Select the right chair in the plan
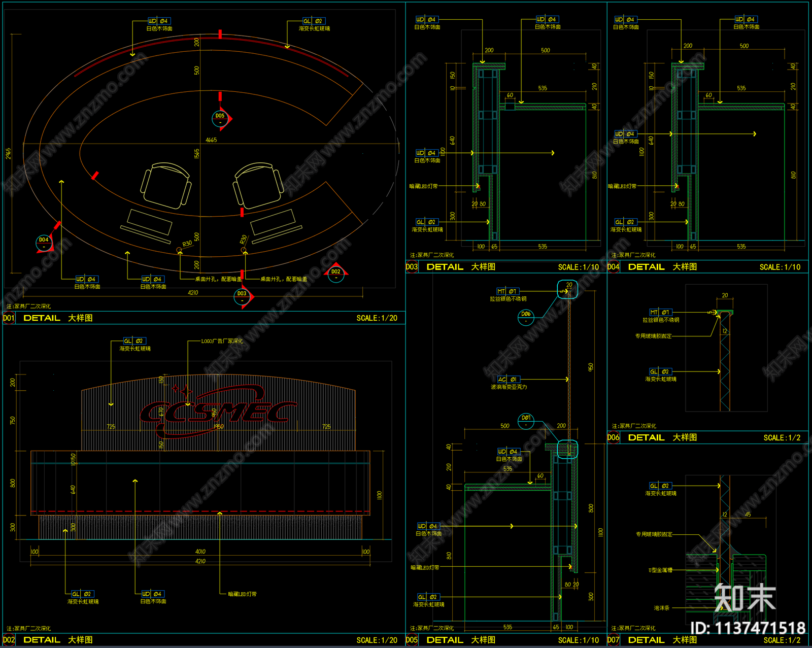This screenshot has width=812, height=648. click(258, 185)
